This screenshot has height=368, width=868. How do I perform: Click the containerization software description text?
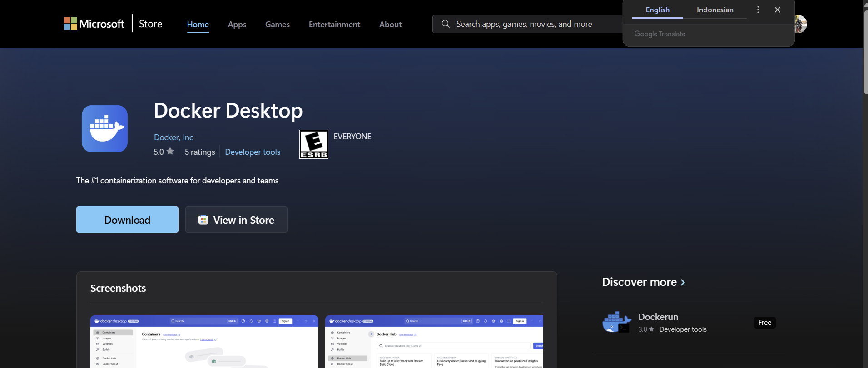click(x=178, y=181)
